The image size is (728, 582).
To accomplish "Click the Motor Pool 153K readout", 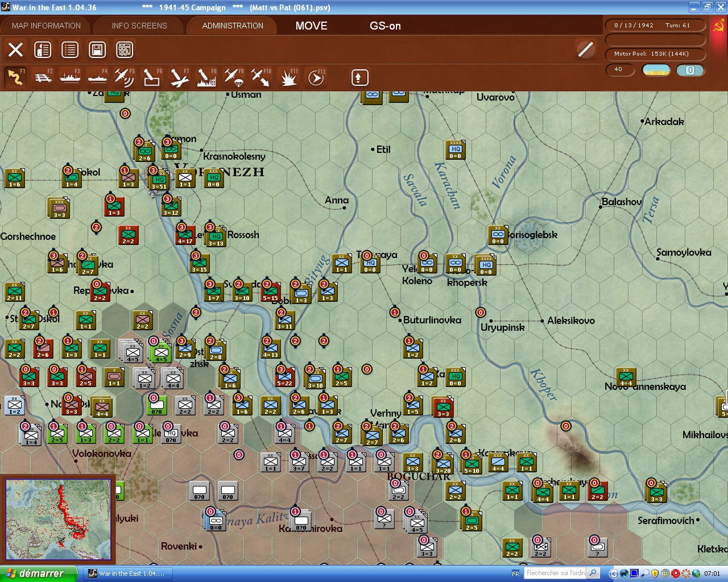I will point(655,54).
